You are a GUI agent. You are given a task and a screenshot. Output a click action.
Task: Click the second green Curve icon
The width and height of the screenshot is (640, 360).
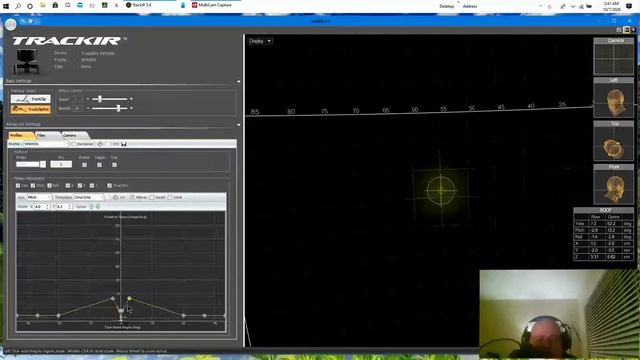click(98, 207)
